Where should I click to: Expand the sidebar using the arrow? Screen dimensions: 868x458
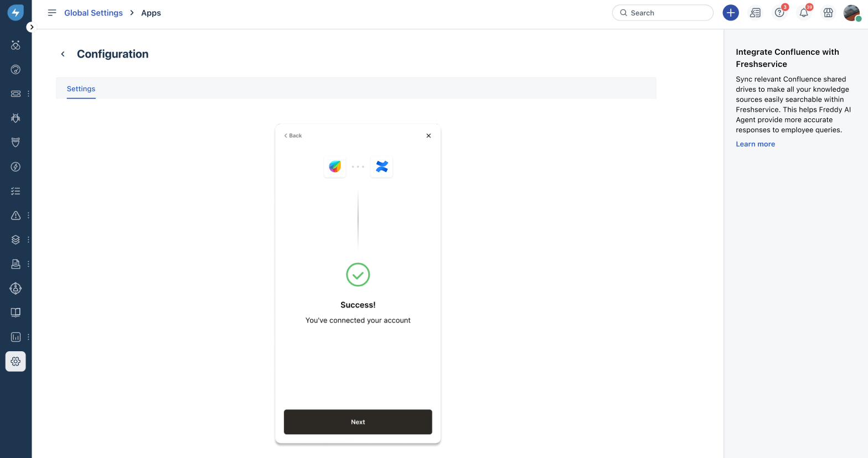(32, 27)
